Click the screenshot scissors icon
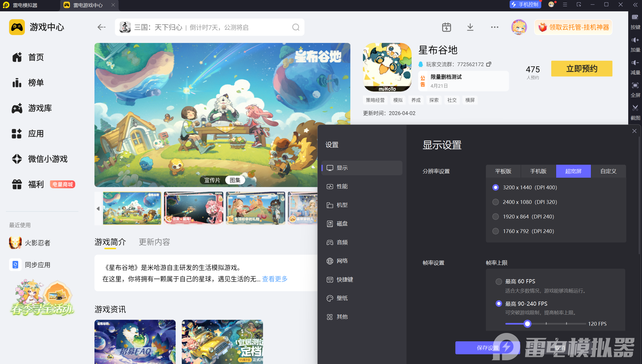 coord(635,108)
